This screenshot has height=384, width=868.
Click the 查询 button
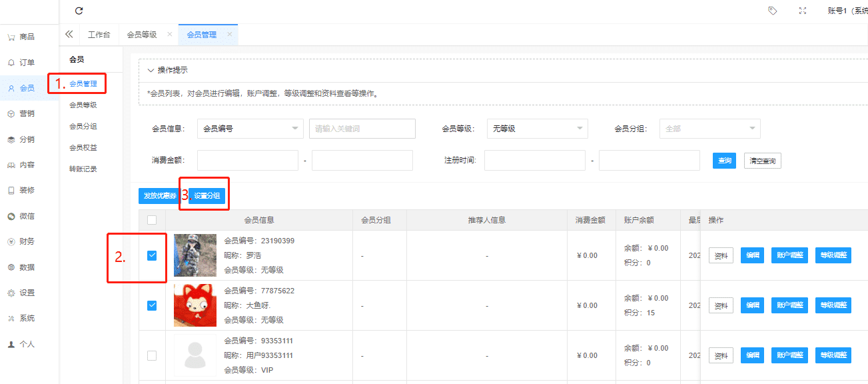pos(724,161)
